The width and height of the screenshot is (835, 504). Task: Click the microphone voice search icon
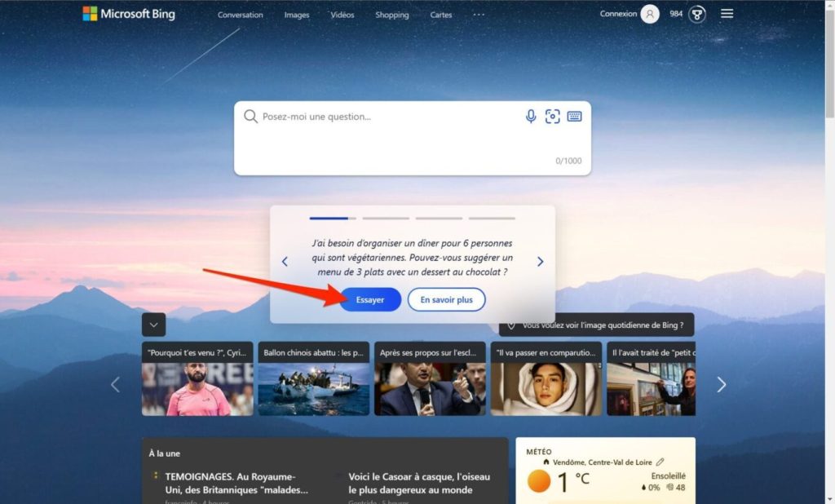pyautogui.click(x=531, y=117)
